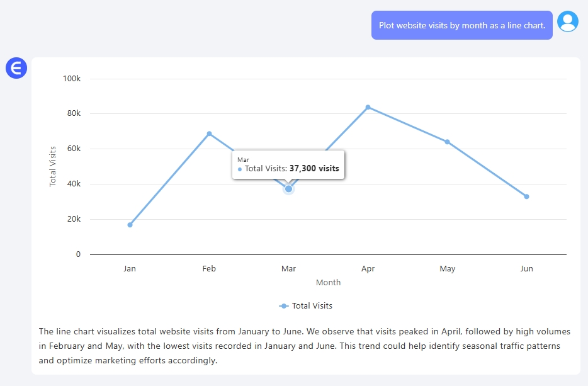
Task: Click the vertical 'Total Visits' y-axis title
Action: coord(53,166)
